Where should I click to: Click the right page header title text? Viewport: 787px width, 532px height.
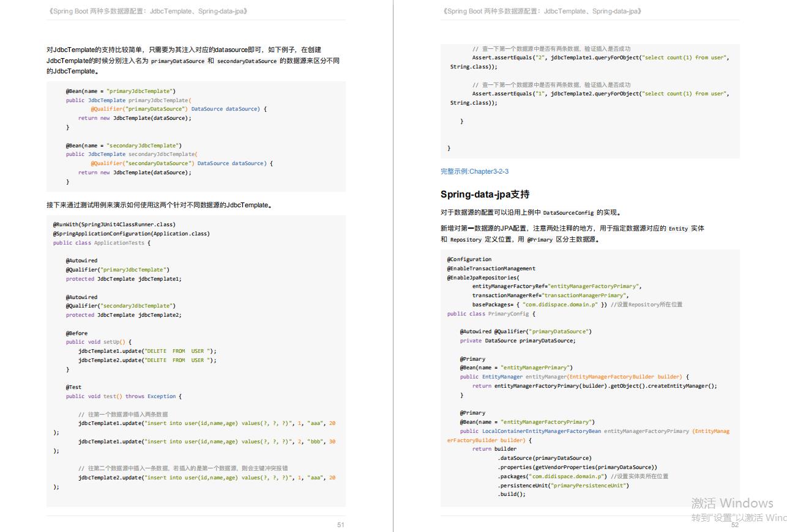pyautogui.click(x=542, y=11)
